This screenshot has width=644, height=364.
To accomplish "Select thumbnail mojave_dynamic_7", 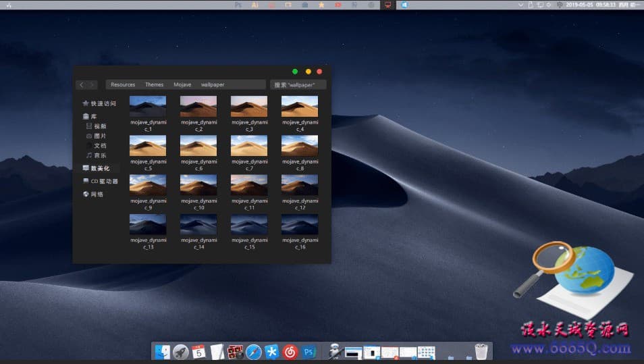I will coord(249,145).
